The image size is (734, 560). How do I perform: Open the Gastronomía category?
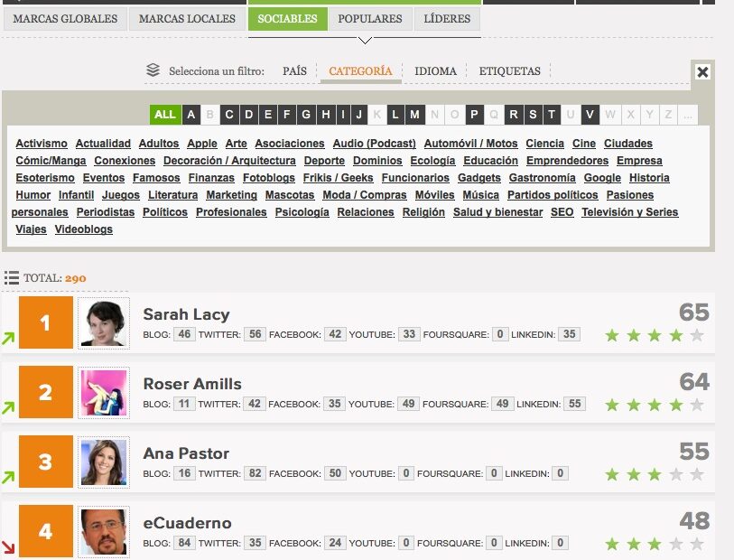542,178
